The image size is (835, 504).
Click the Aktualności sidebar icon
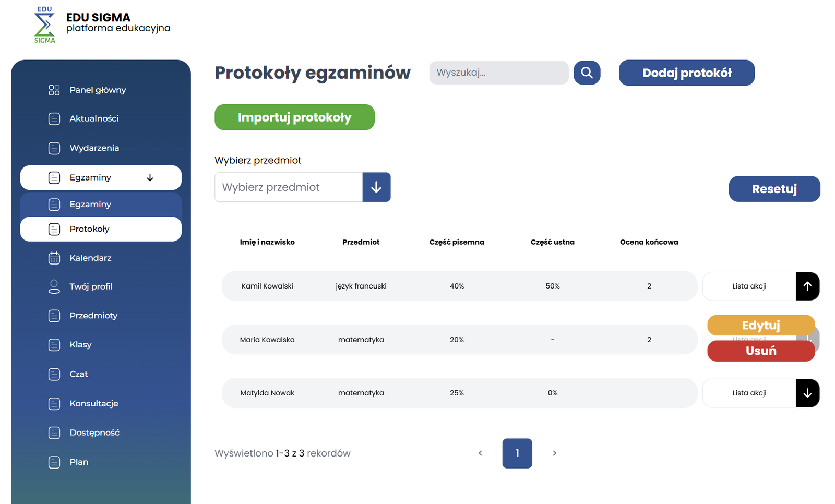(x=54, y=119)
